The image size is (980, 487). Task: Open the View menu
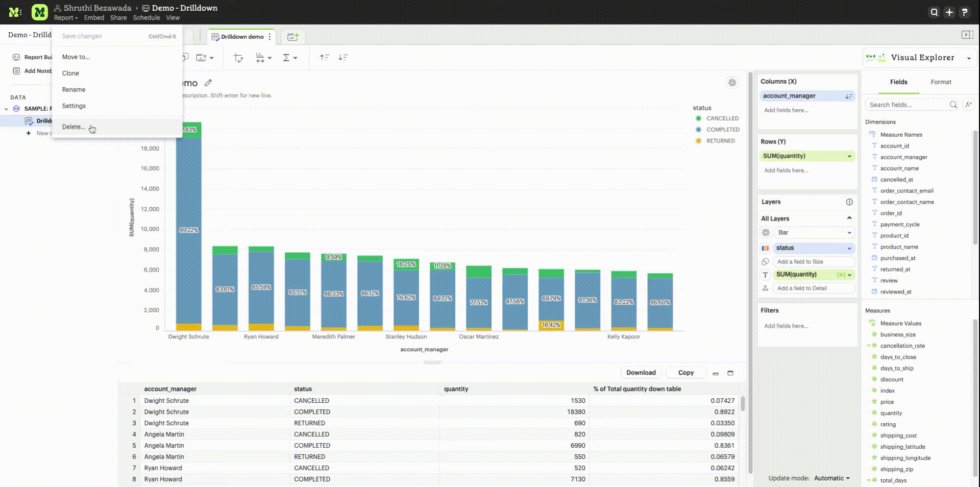(173, 18)
